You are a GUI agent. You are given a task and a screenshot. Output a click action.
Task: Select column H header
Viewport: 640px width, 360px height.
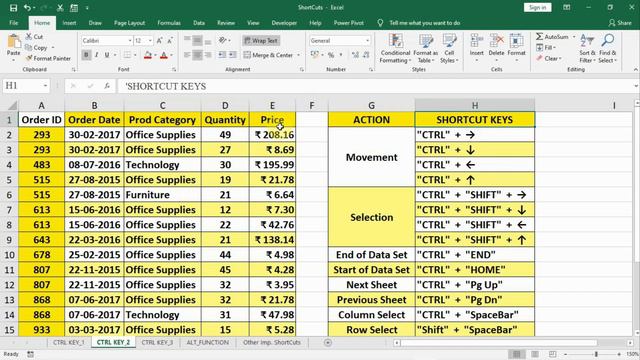point(475,105)
